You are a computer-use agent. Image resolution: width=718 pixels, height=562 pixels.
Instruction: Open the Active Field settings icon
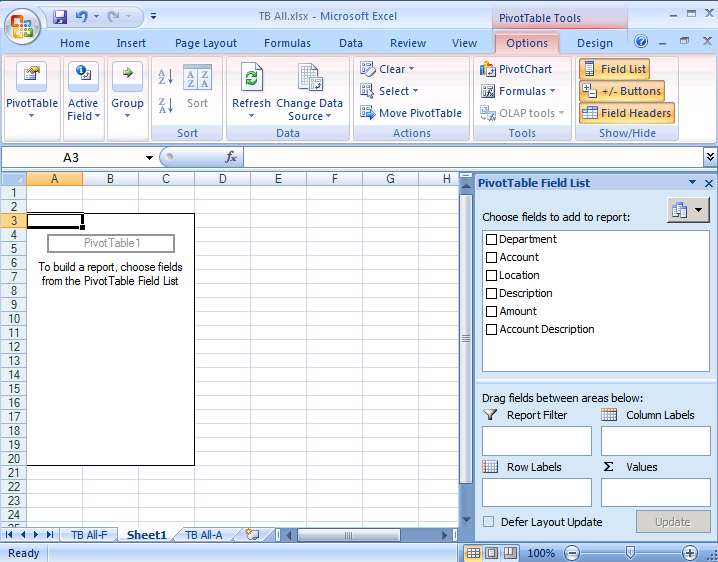[x=83, y=76]
